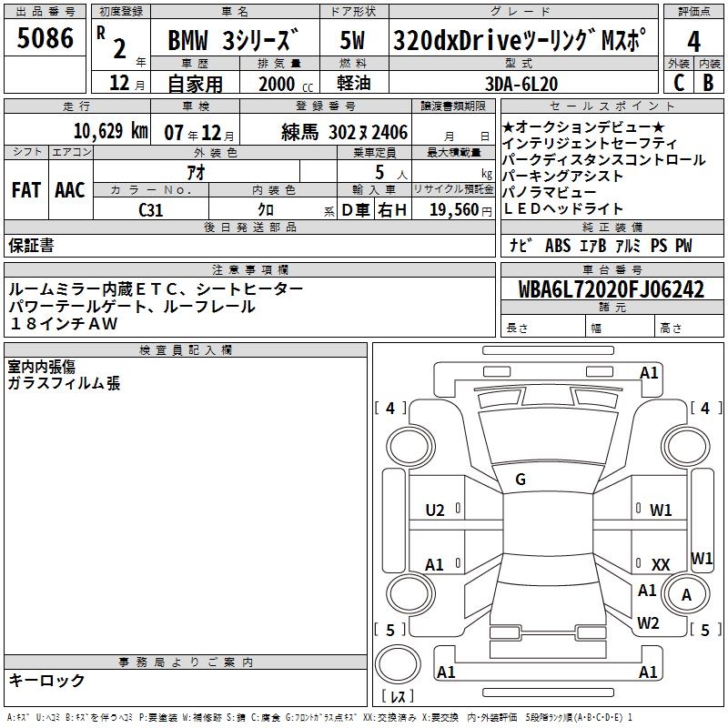Click the ABS equipment entry
The width and height of the screenshot is (728, 728).
(558, 246)
